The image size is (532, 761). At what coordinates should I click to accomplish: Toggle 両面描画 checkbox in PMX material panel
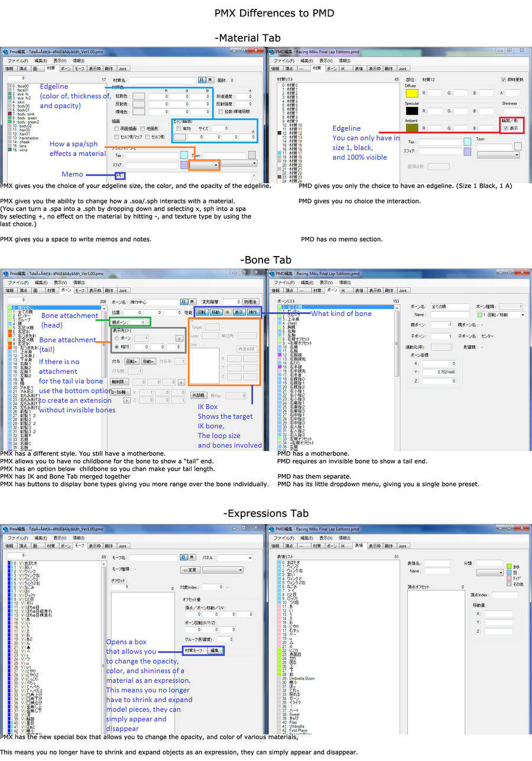click(116, 128)
